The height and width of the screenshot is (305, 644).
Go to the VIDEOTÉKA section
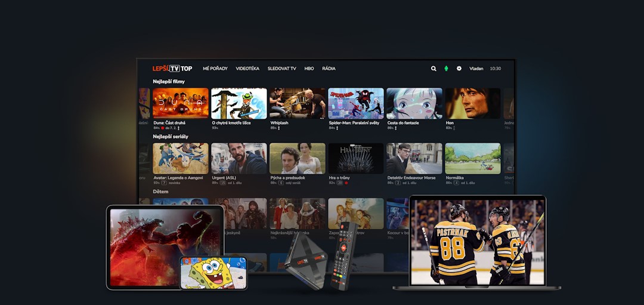coord(247,69)
